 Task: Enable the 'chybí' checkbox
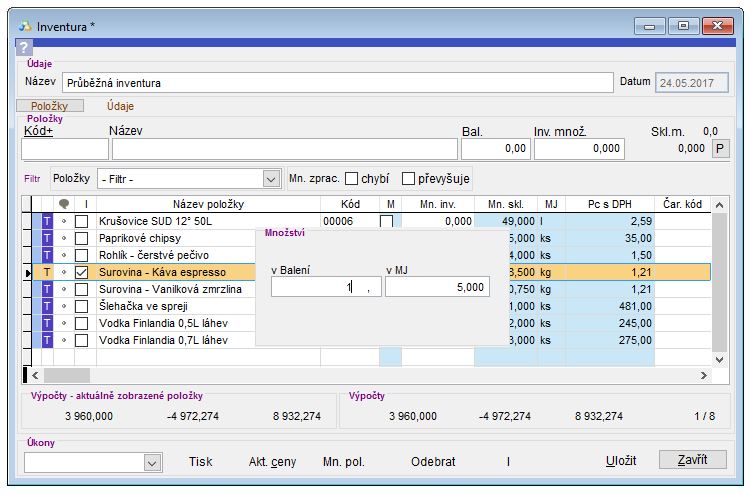point(352,179)
